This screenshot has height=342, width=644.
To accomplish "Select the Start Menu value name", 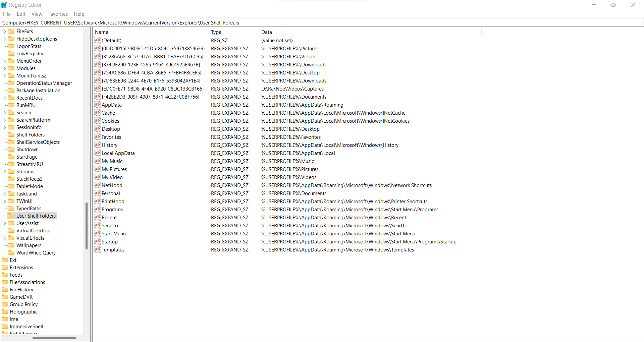I will point(114,233).
